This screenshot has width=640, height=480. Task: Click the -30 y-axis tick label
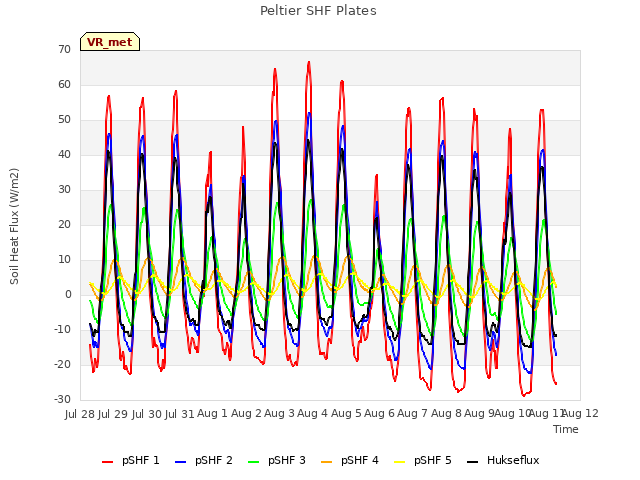62,399
